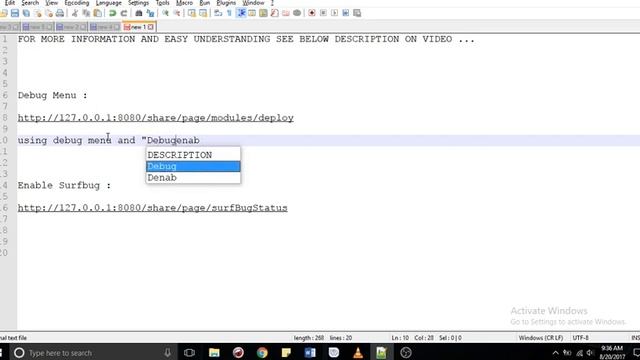Click the Print toolbar icon

pyautogui.click(x=60, y=13)
